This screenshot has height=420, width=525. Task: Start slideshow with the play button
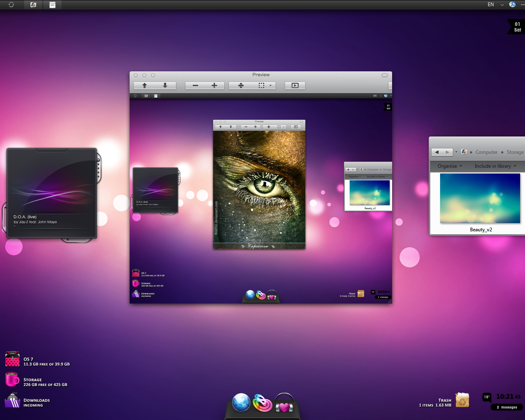(295, 85)
